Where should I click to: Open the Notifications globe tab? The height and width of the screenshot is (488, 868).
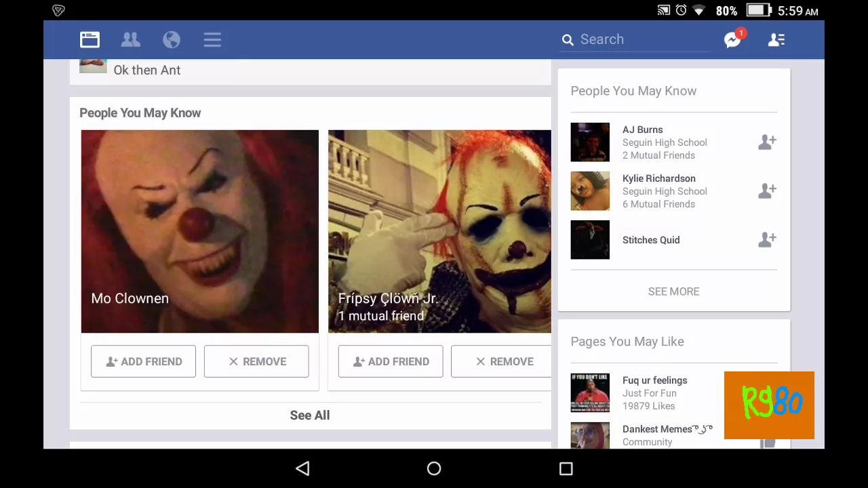pyautogui.click(x=172, y=40)
